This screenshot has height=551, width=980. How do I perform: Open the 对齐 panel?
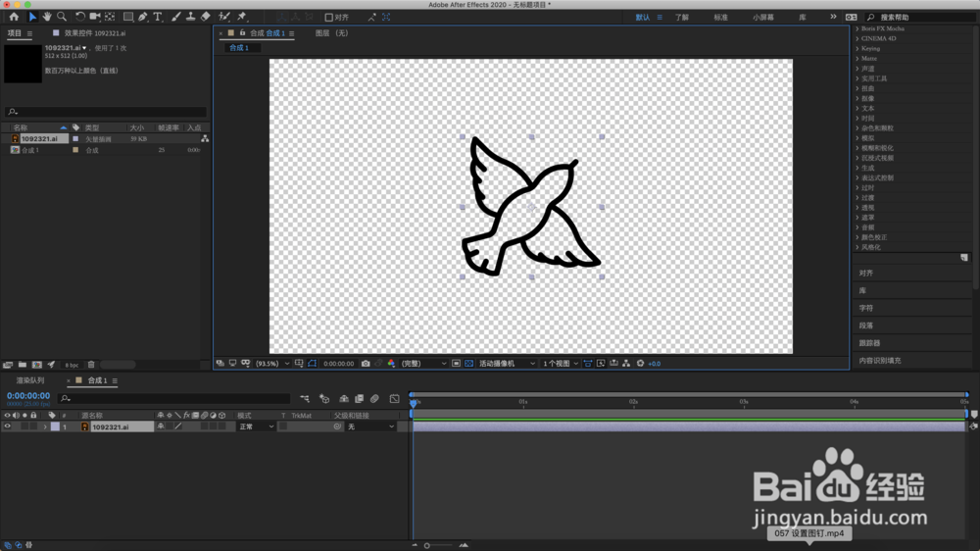pos(865,274)
